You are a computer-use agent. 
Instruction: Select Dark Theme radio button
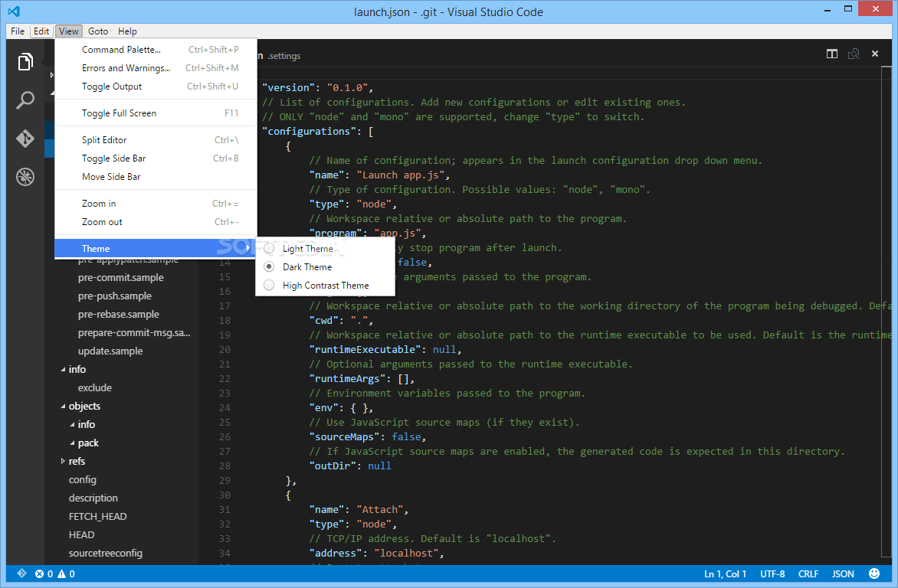tap(269, 266)
